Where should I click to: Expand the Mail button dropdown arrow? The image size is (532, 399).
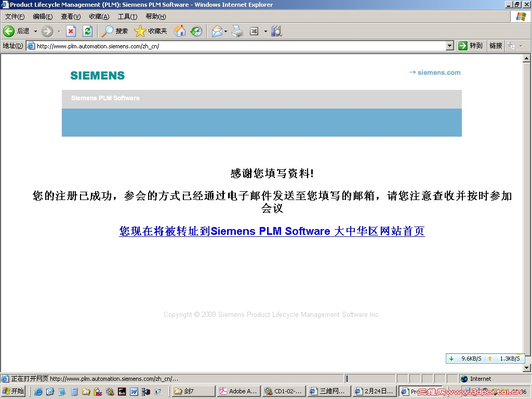coord(225,31)
